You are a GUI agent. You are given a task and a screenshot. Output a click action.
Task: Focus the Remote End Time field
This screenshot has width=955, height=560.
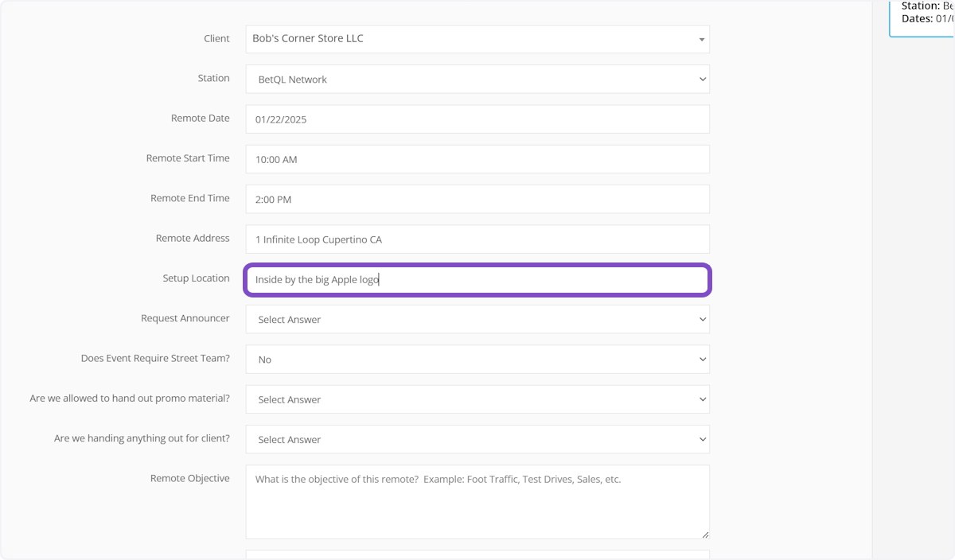(x=477, y=199)
